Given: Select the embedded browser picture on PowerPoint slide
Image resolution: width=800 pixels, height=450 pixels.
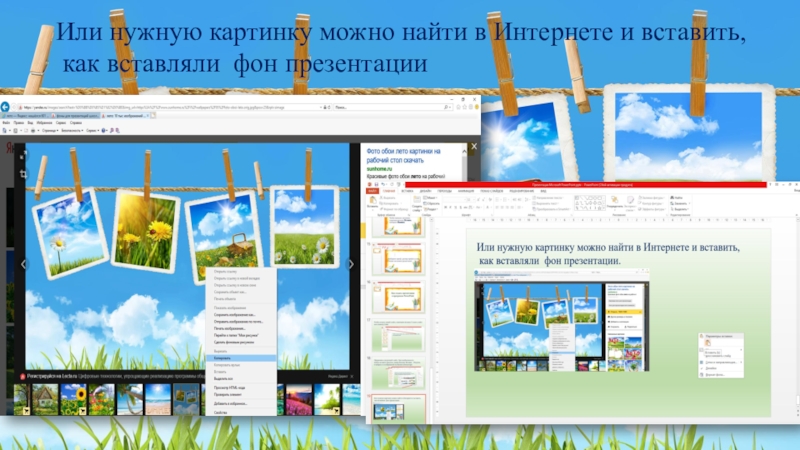Looking at the screenshot, I should [x=562, y=320].
